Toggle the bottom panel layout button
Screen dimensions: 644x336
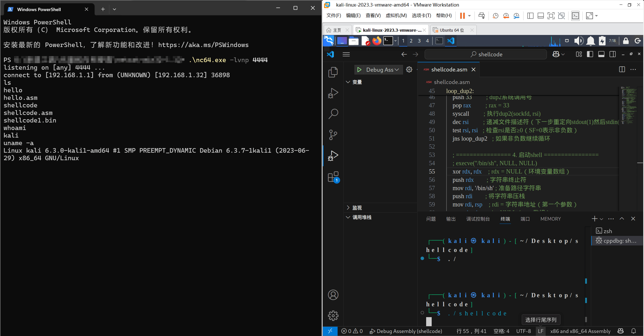point(601,54)
